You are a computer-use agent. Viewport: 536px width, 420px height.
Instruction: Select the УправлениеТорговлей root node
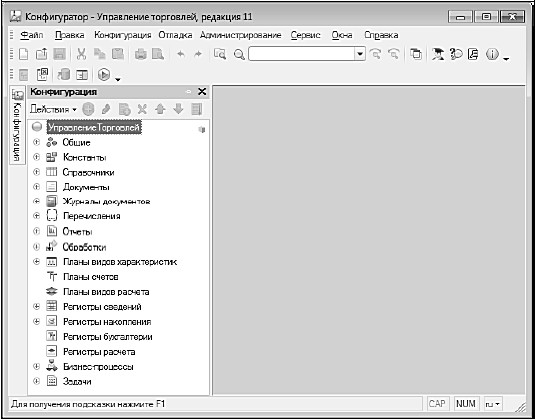(94, 127)
